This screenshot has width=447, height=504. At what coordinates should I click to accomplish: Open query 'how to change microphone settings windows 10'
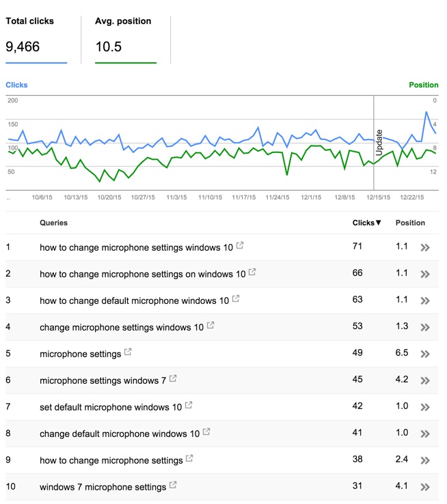(x=136, y=247)
